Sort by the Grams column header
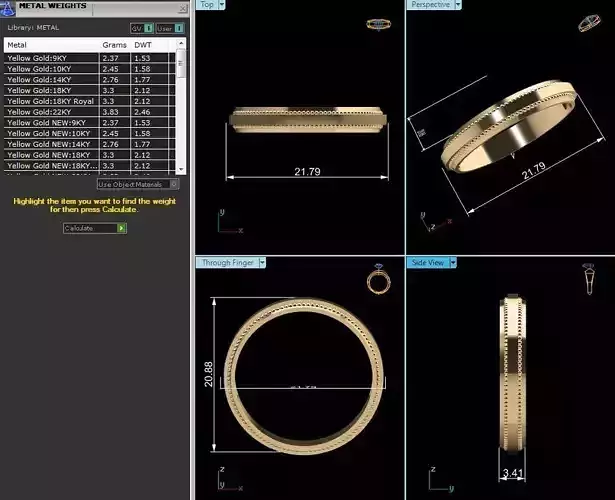The image size is (615, 500). click(114, 45)
